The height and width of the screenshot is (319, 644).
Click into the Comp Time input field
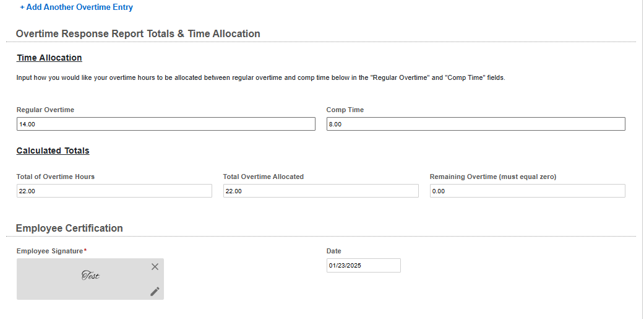pyautogui.click(x=476, y=125)
